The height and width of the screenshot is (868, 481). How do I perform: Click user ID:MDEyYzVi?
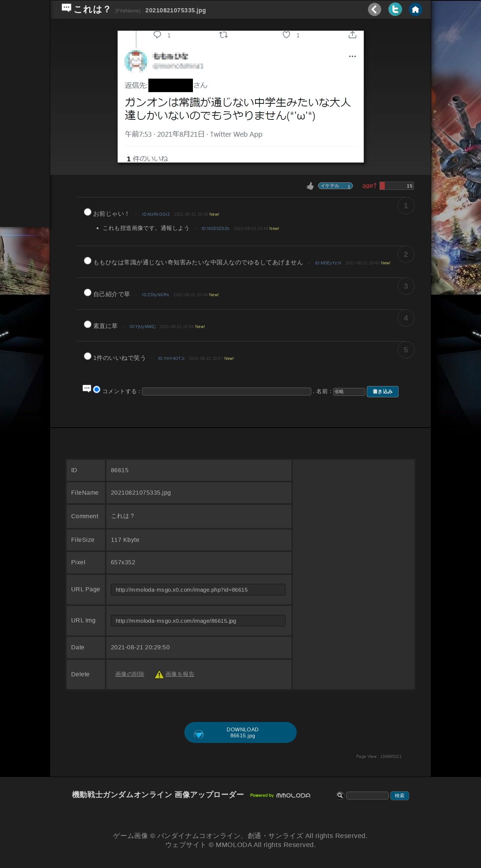coord(328,263)
